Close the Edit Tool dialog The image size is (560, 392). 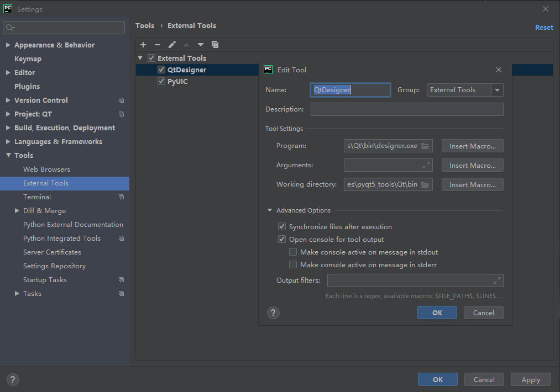(499, 70)
